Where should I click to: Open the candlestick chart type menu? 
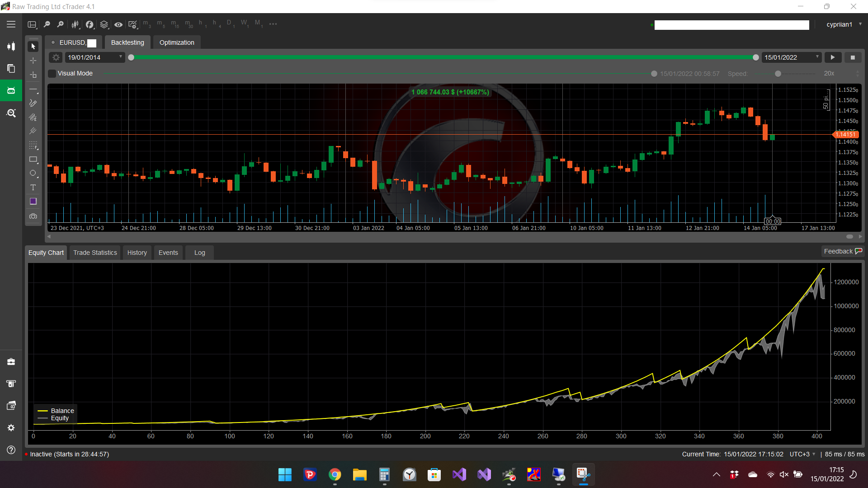click(75, 24)
